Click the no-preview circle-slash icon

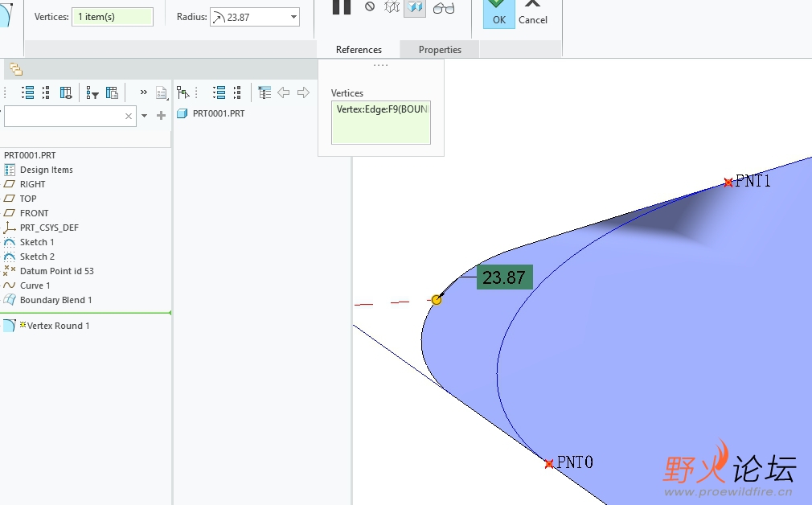pyautogui.click(x=370, y=6)
